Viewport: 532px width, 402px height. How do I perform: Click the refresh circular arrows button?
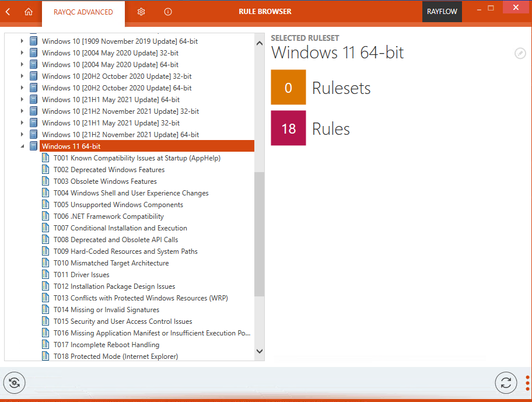(506, 383)
